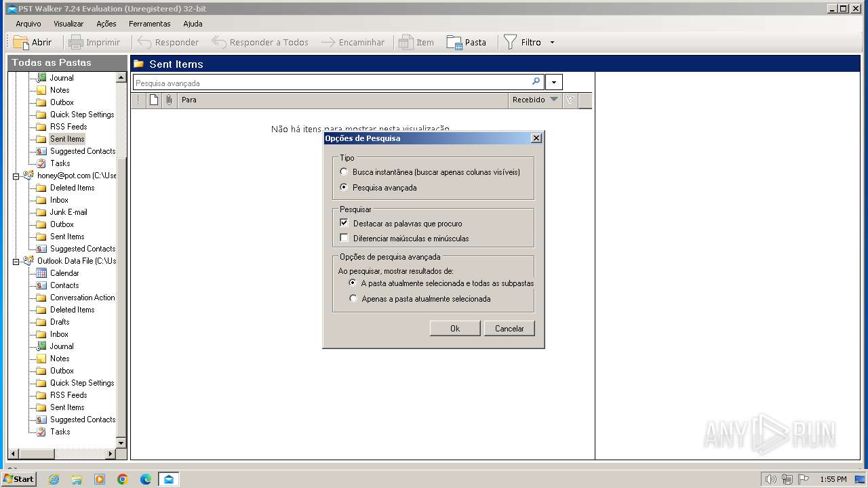Open Microsoft Edge from the taskbar
This screenshot has height=488, width=868.
[146, 479]
